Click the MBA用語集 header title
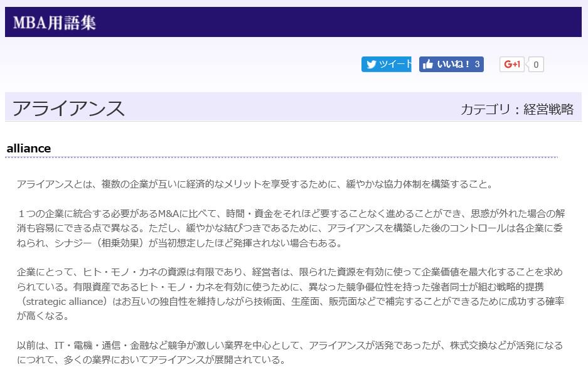The height and width of the screenshot is (377, 588). pos(55,23)
